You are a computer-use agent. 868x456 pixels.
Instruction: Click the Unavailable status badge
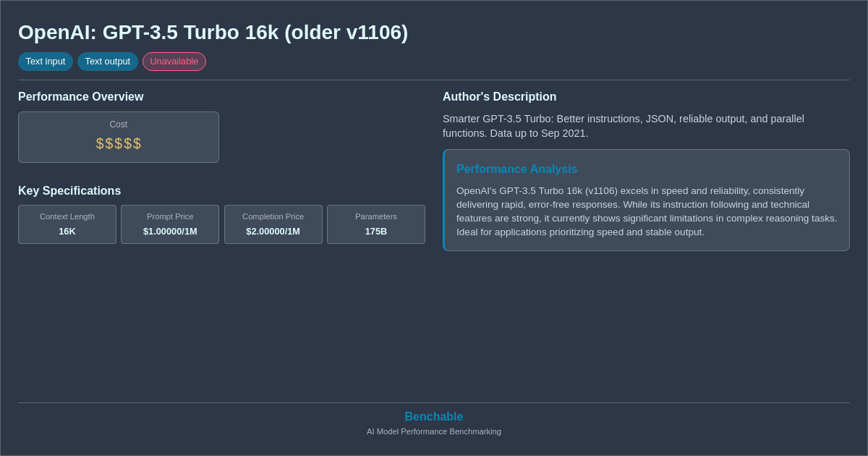coord(174,62)
